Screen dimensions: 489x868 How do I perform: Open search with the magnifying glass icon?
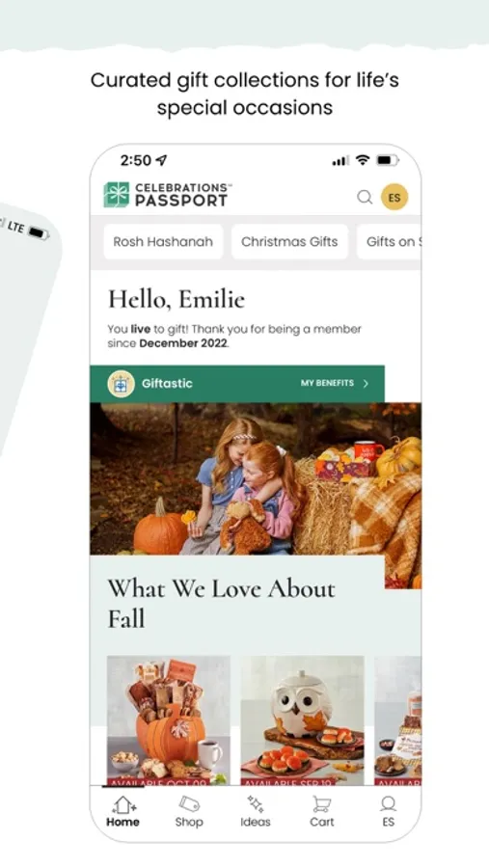click(365, 197)
